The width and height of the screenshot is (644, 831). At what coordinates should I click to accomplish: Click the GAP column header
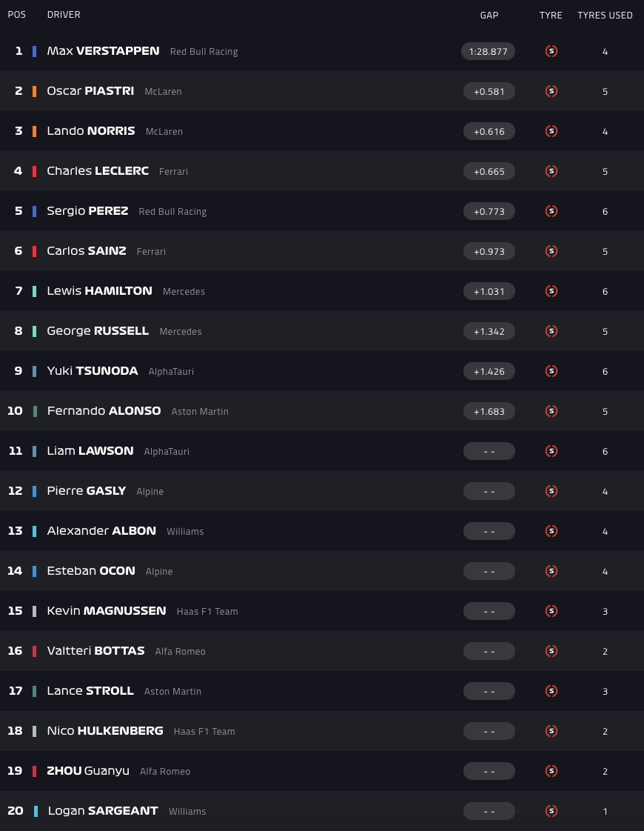tap(489, 15)
